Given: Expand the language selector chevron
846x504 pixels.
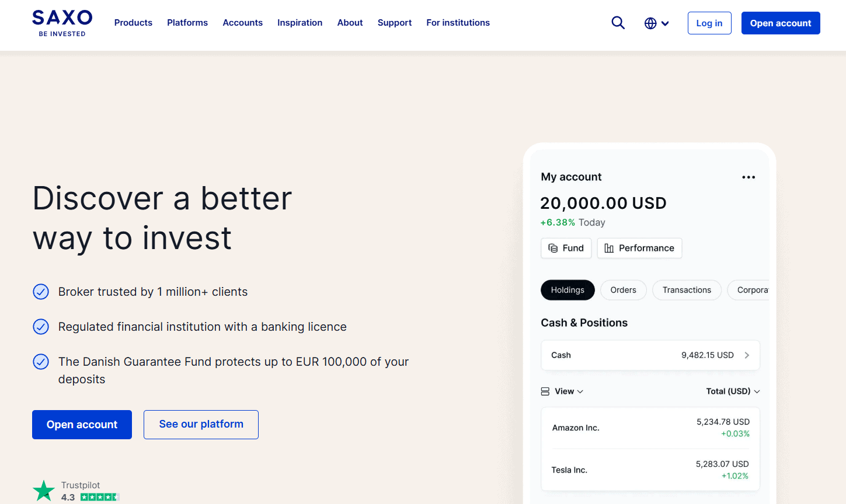Looking at the screenshot, I should [665, 23].
